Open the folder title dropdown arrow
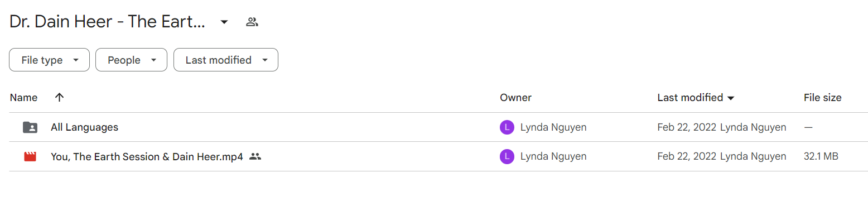The image size is (868, 220). pos(224,22)
